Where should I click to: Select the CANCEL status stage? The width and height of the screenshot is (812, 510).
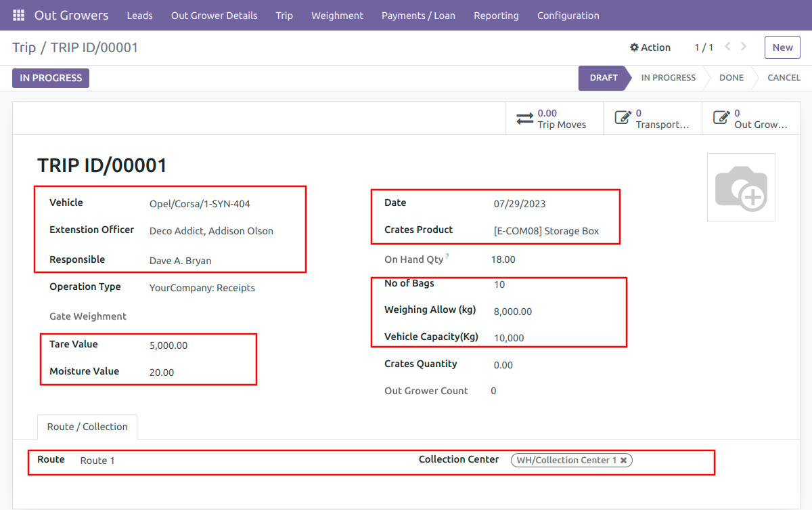784,78
